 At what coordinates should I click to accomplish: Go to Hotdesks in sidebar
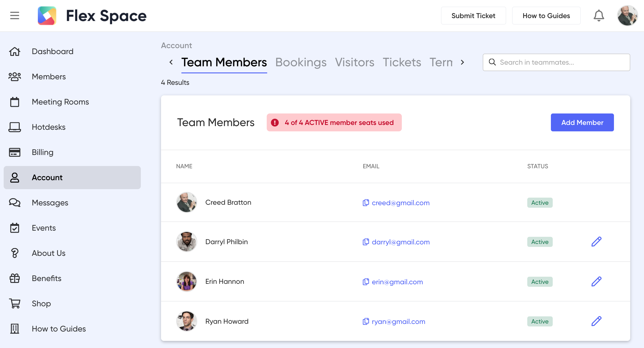pyautogui.click(x=72, y=127)
